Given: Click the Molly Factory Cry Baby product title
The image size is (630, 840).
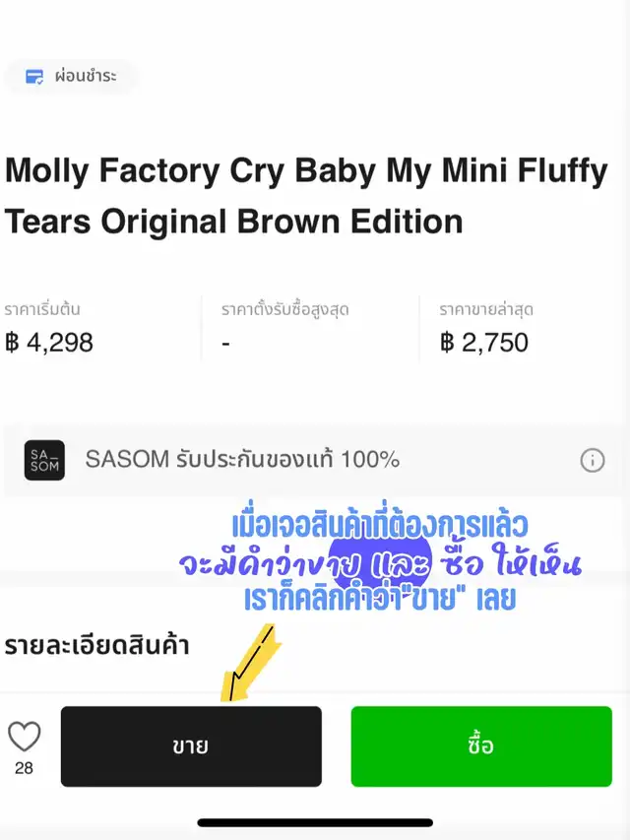Looking at the screenshot, I should pyautogui.click(x=306, y=196).
